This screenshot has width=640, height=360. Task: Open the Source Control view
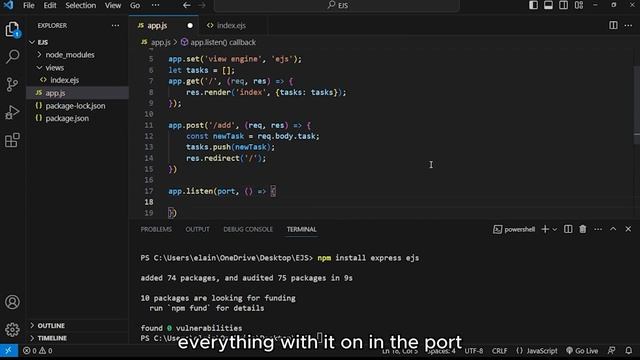[x=12, y=84]
